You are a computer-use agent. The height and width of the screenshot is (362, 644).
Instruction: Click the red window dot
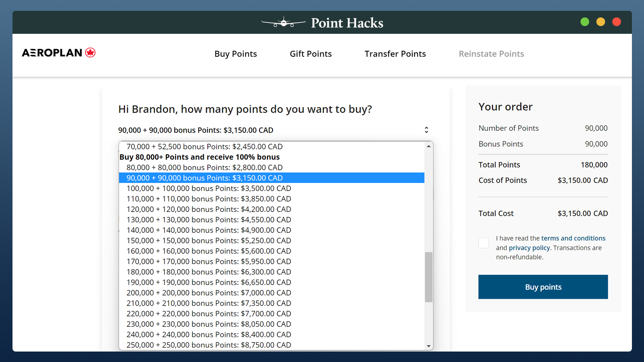click(617, 22)
